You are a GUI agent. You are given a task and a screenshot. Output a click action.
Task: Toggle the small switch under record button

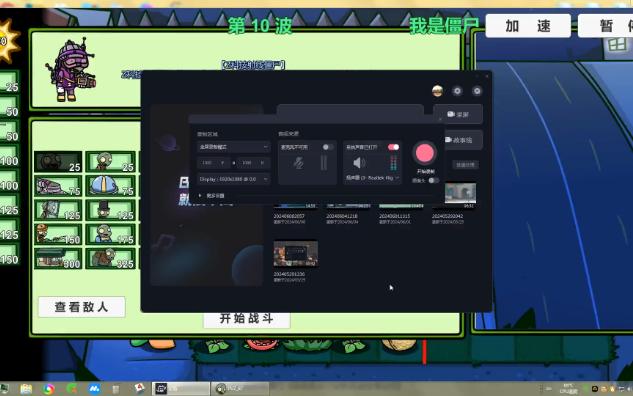433,180
